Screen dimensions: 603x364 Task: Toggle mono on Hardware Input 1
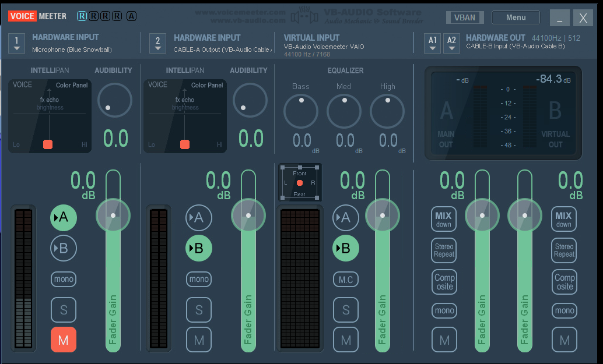point(64,279)
